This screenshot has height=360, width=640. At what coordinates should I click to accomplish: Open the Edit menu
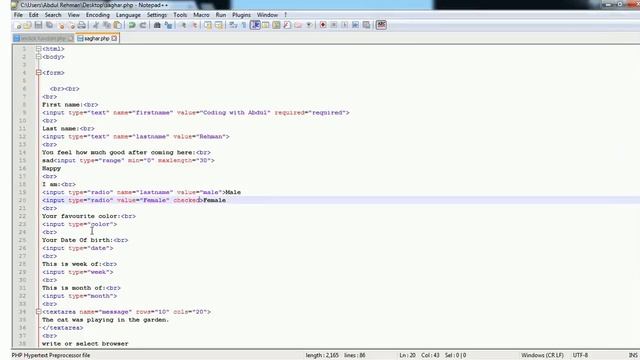pyautogui.click(x=33, y=15)
